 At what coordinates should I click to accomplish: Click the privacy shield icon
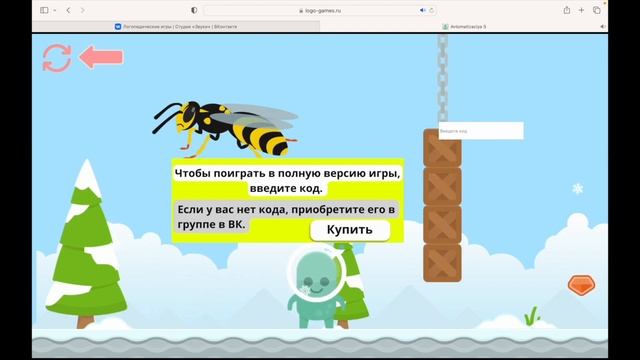[194, 10]
